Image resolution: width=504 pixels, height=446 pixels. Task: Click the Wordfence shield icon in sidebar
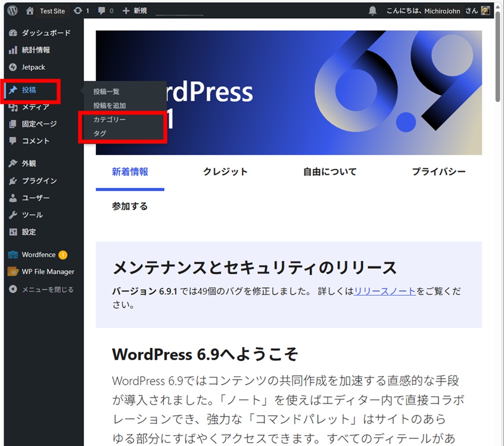pyautogui.click(x=13, y=254)
